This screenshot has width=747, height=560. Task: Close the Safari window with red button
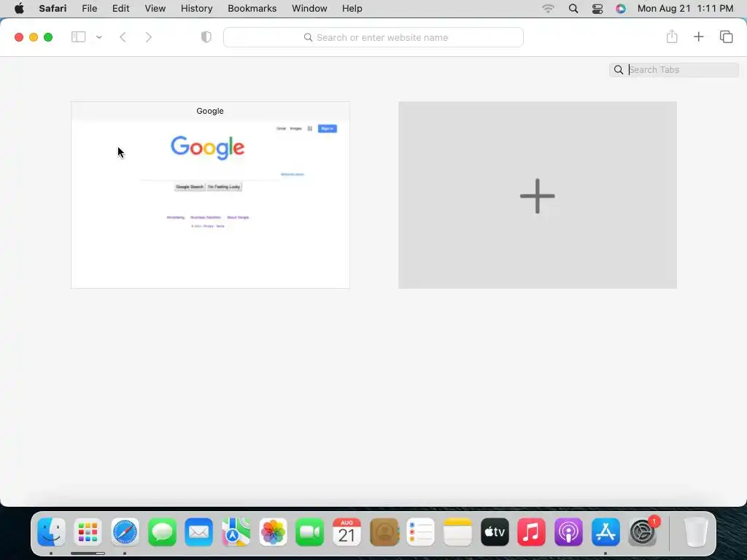tap(19, 37)
